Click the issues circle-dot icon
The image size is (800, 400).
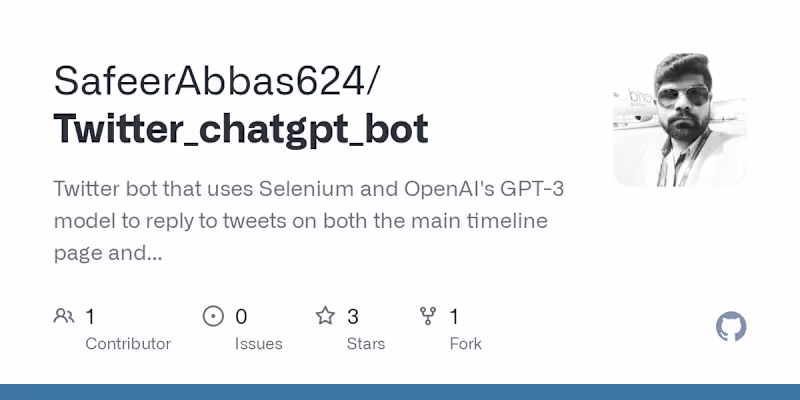213,317
